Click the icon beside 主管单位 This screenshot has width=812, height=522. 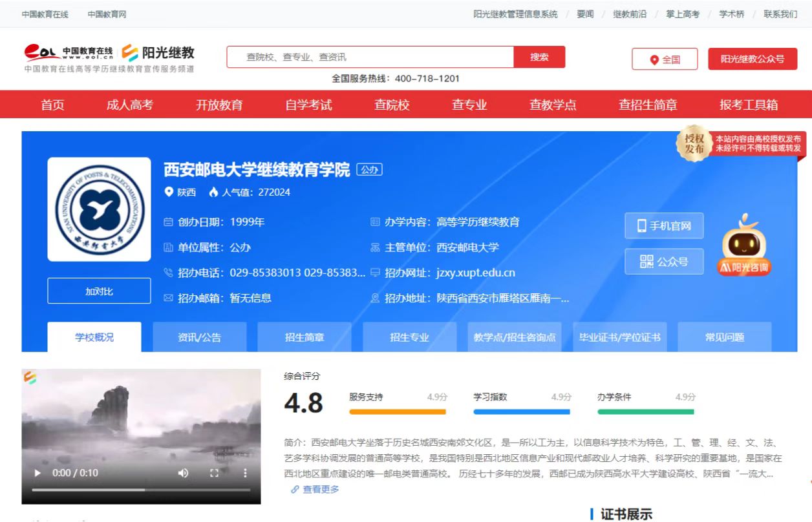click(x=376, y=247)
